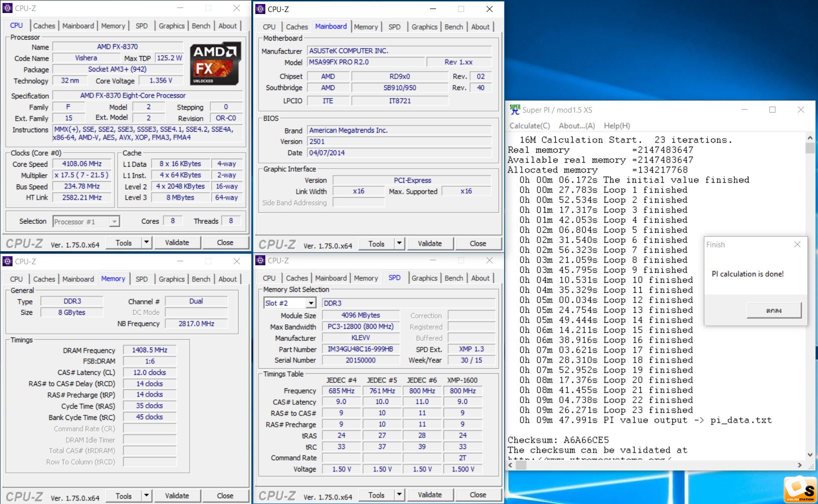Click Super PI horizontal scrollbar right arrow
Screen dimensions: 818x504
(799, 465)
